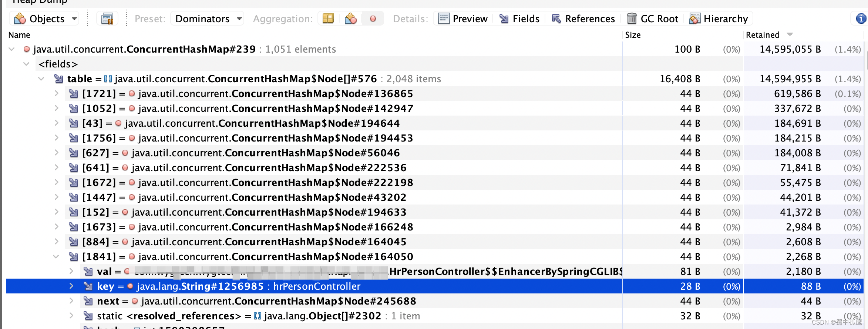Click the field icon of [884] row

[x=73, y=242]
